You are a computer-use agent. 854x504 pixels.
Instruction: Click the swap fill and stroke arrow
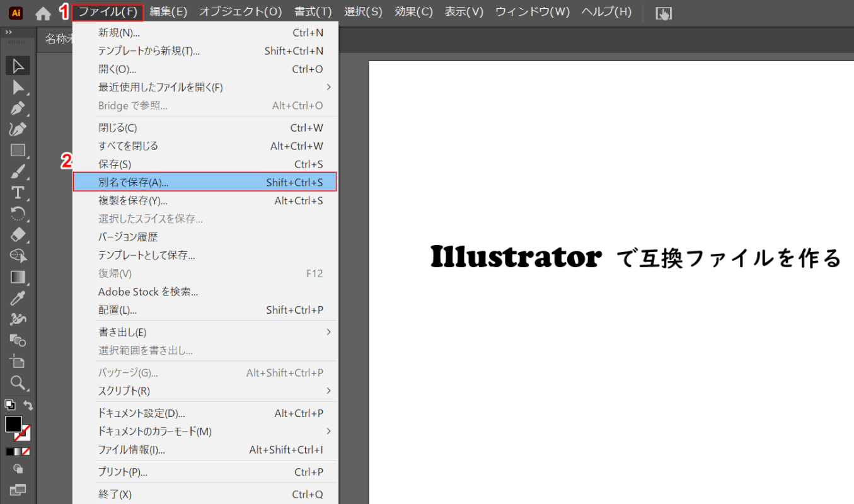pyautogui.click(x=27, y=405)
